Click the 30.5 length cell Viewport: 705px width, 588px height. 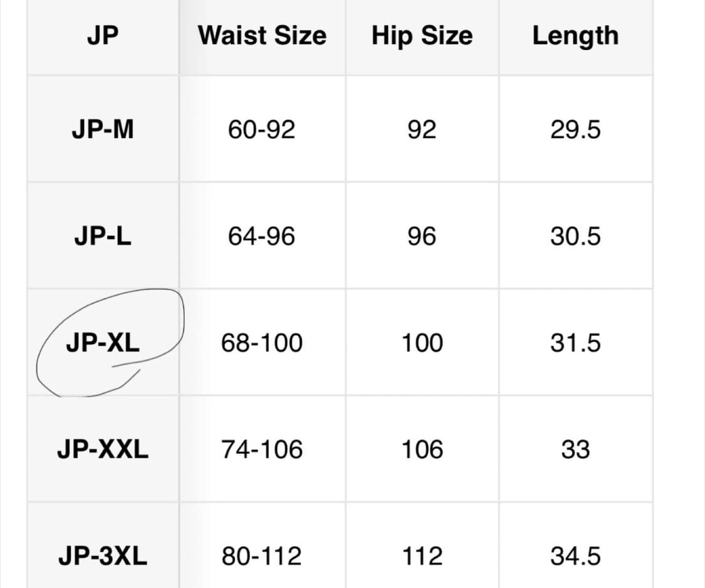(x=575, y=236)
